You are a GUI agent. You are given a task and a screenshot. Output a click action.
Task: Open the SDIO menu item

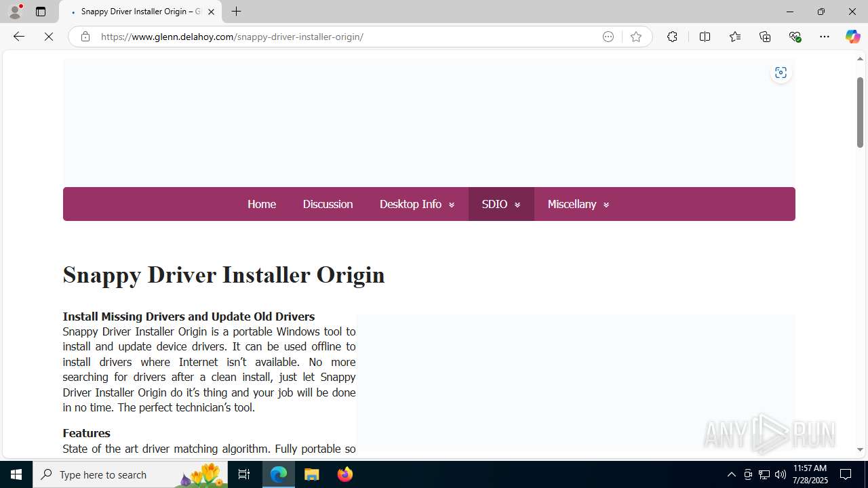494,204
